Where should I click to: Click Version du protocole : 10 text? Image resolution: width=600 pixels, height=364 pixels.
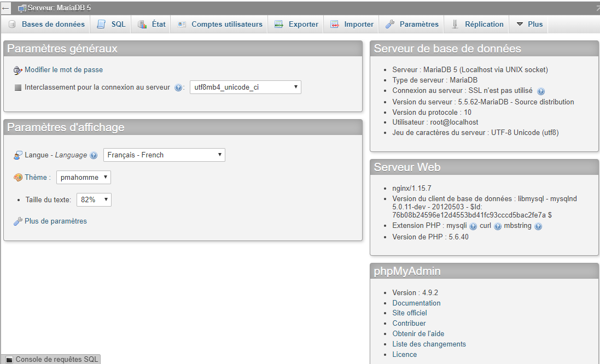(x=432, y=112)
